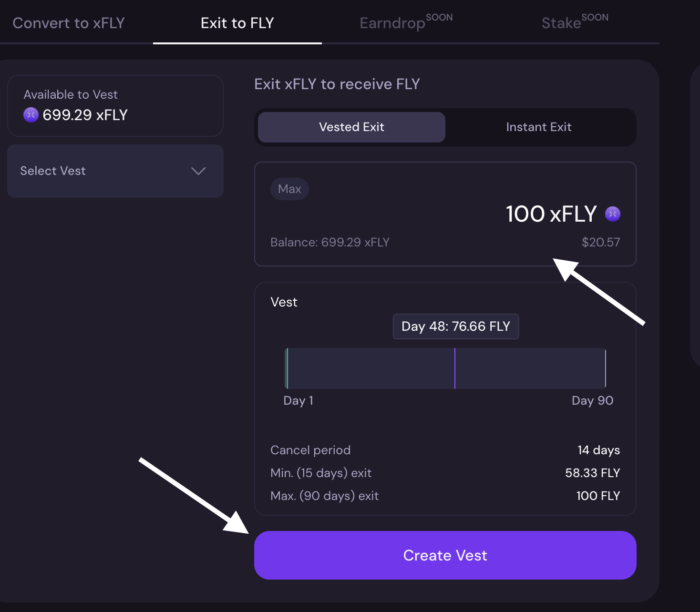Click the Available to Vest card
The height and width of the screenshot is (612, 700).
(115, 106)
